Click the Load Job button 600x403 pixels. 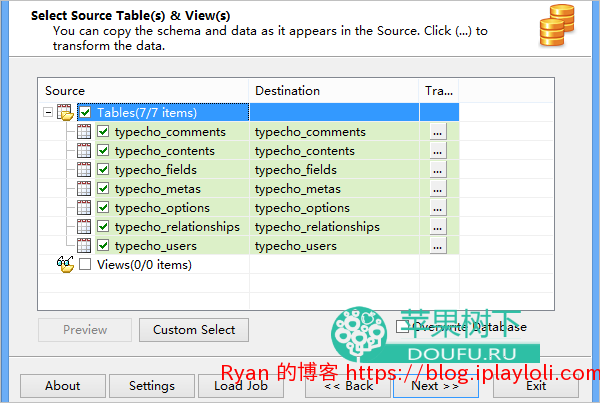241,386
